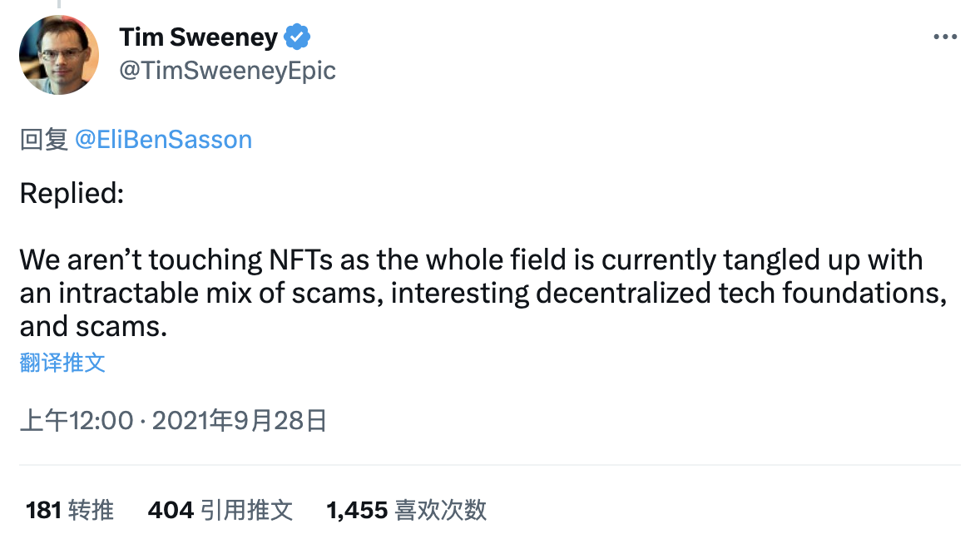This screenshot has width=980, height=544.
Task: Click the blue verified badge icon
Action: 297,37
